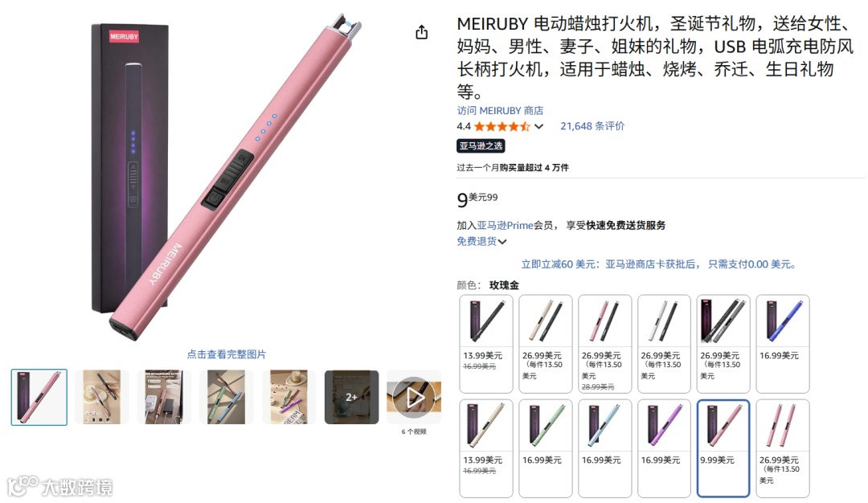The width and height of the screenshot is (868, 503).
Task: Select the black lighter swatch at 13.99美元
Action: click(x=486, y=344)
